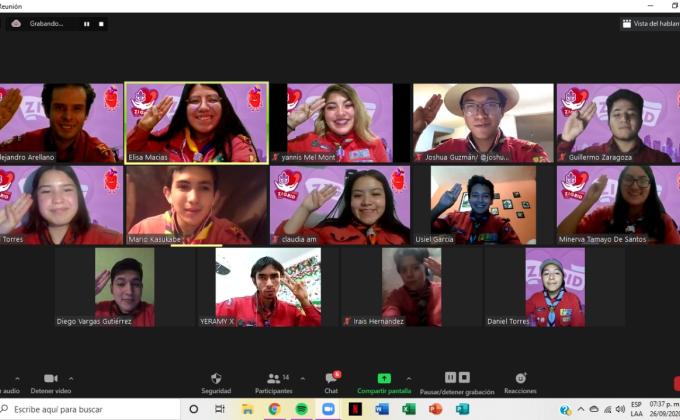The image size is (680, 420).
Task: Expand the video options arrow
Action: pos(70,377)
